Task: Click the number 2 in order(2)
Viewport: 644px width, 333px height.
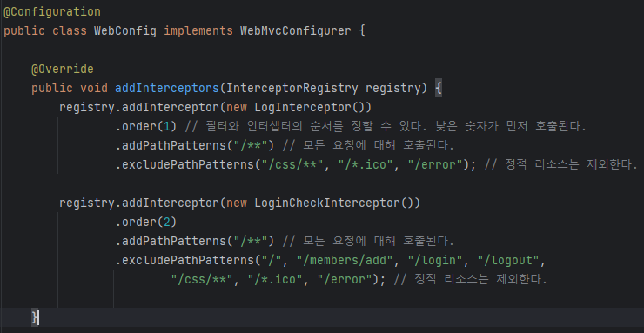Action: click(x=167, y=223)
